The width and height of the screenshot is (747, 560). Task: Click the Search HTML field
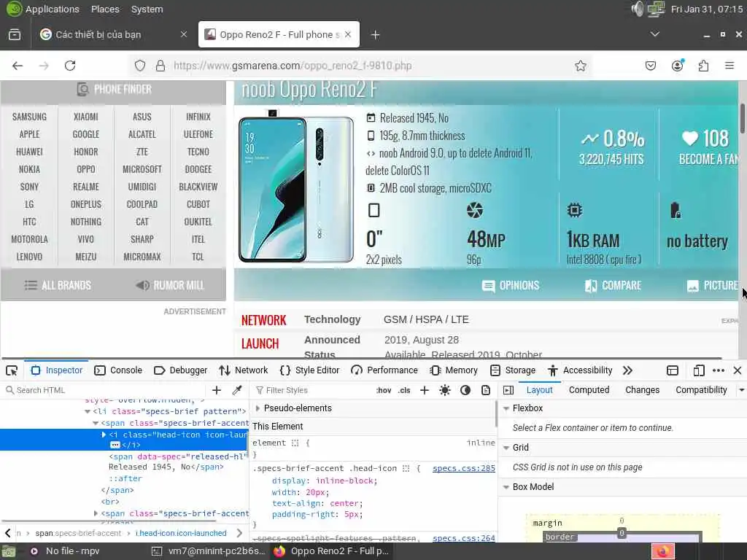105,391
